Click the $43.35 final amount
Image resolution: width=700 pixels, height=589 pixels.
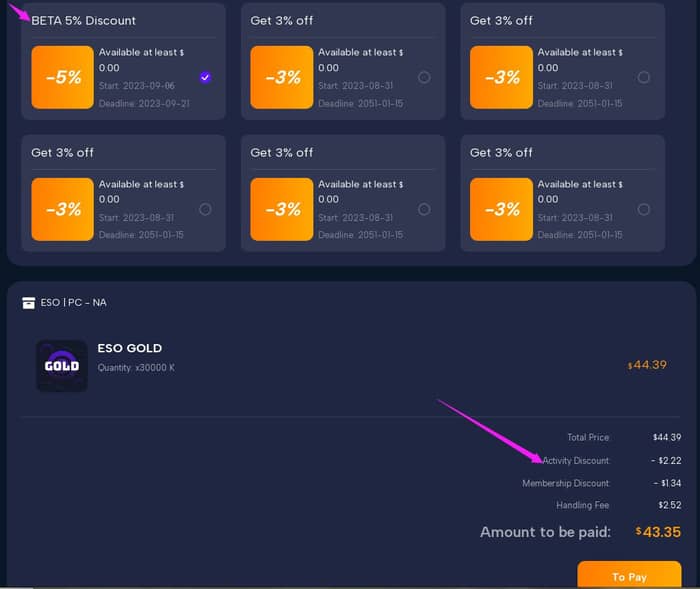658,532
